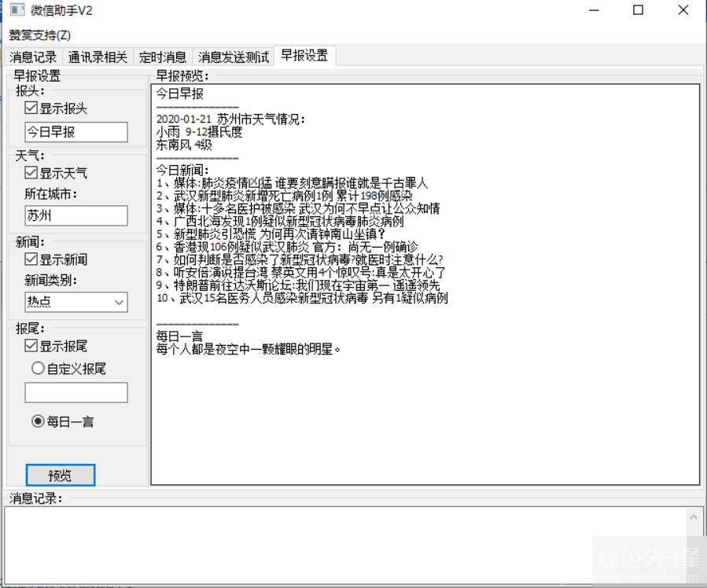Switch to the 消息记录 tab
Image resolution: width=707 pixels, height=588 pixels.
pyautogui.click(x=33, y=57)
